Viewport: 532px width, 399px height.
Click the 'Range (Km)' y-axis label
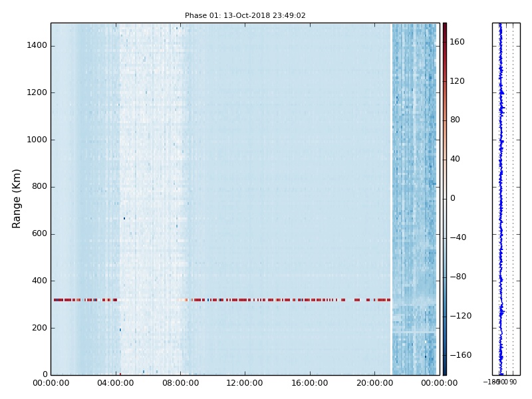16,199
